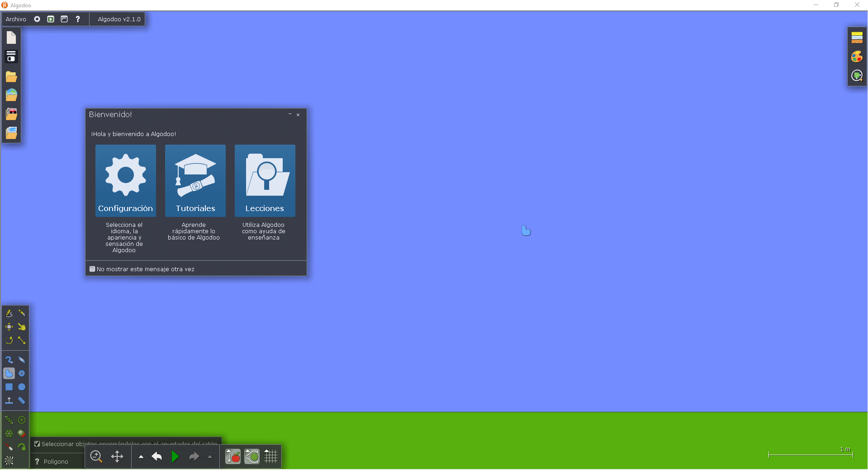Open the save scene icon
The width and height of the screenshot is (868, 470).
(x=11, y=56)
